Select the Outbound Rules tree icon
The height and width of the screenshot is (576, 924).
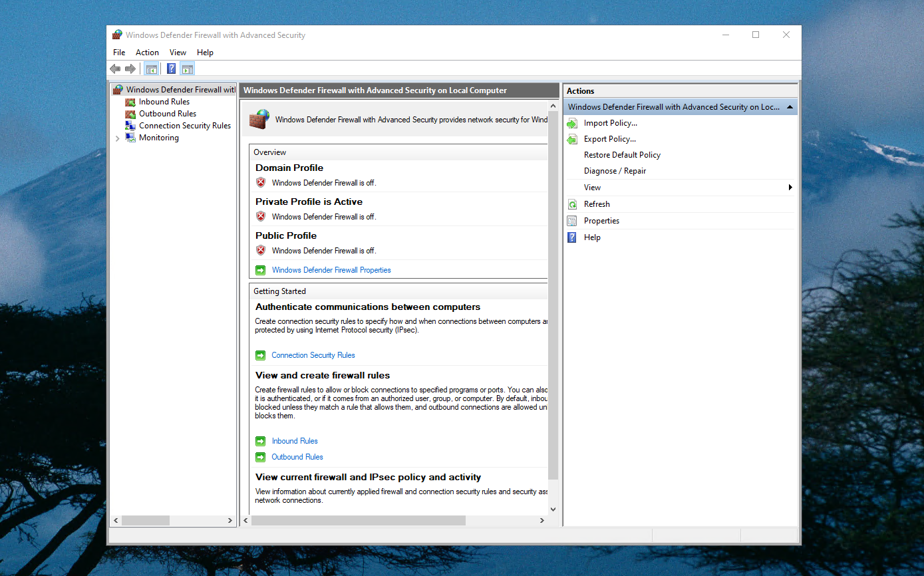[130, 114]
